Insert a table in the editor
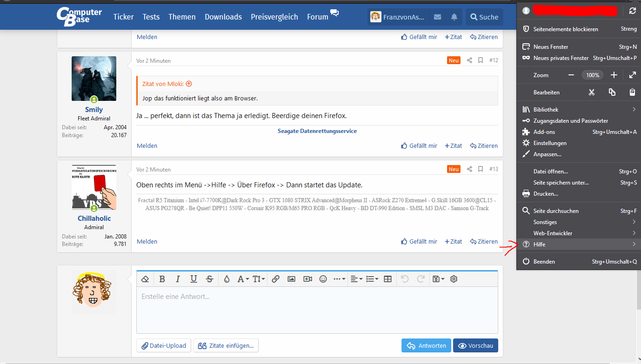Viewport: 641px width, 364px height. [x=387, y=279]
